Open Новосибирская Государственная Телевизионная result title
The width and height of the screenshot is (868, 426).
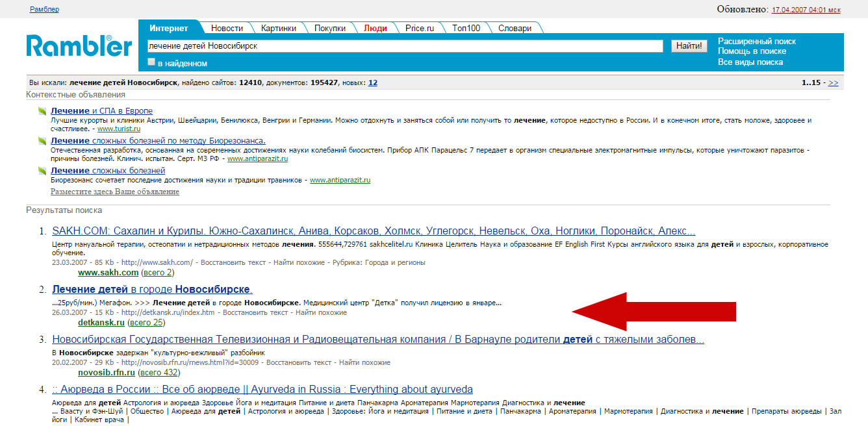(x=378, y=340)
